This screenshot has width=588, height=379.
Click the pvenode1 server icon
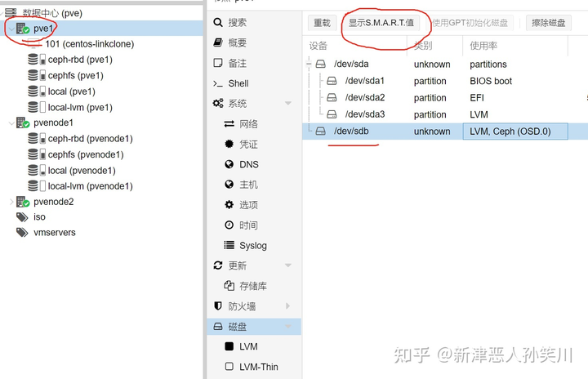[23, 123]
